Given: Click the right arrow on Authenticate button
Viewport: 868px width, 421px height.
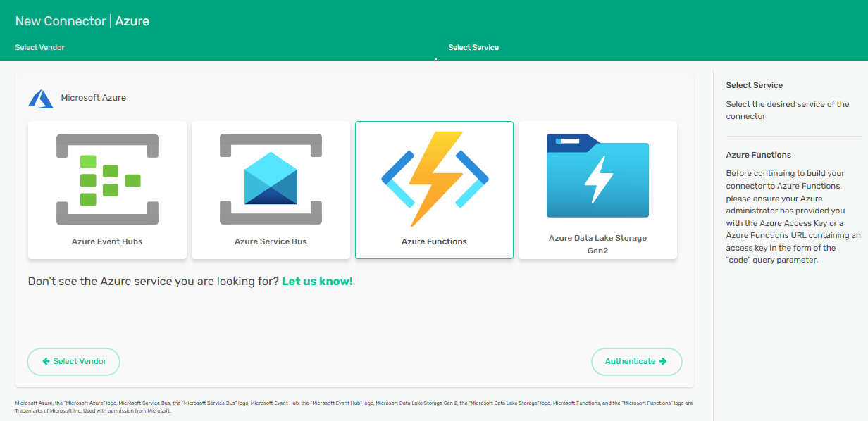Looking at the screenshot, I should 663,361.
